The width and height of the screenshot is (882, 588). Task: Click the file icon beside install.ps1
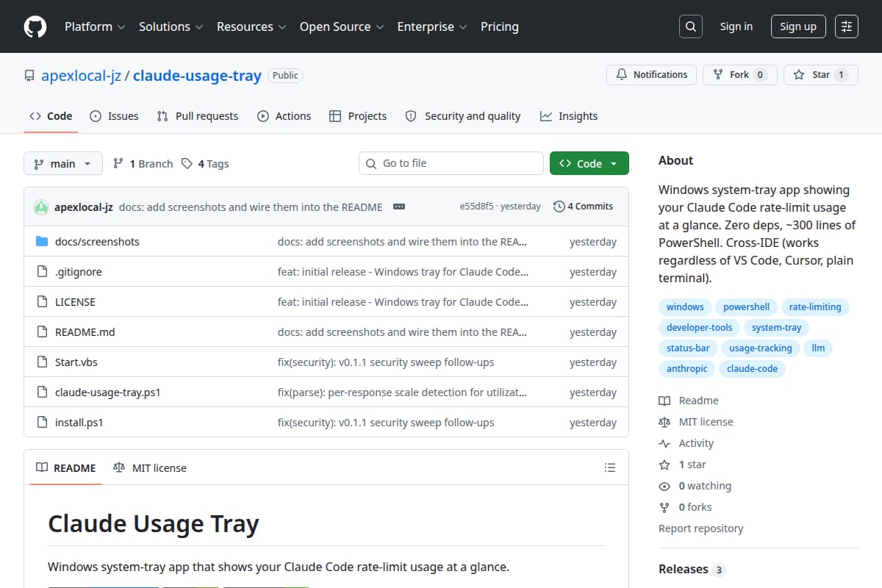point(42,423)
